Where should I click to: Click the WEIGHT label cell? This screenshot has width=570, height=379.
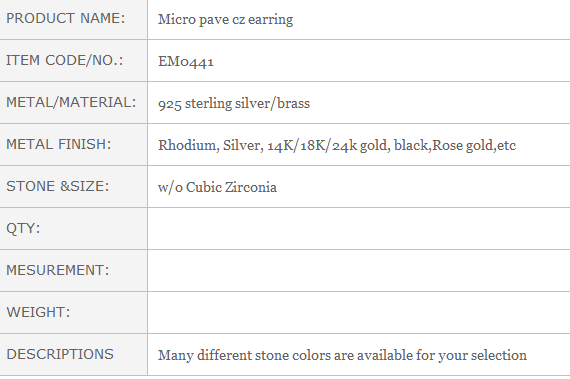(x=73, y=313)
